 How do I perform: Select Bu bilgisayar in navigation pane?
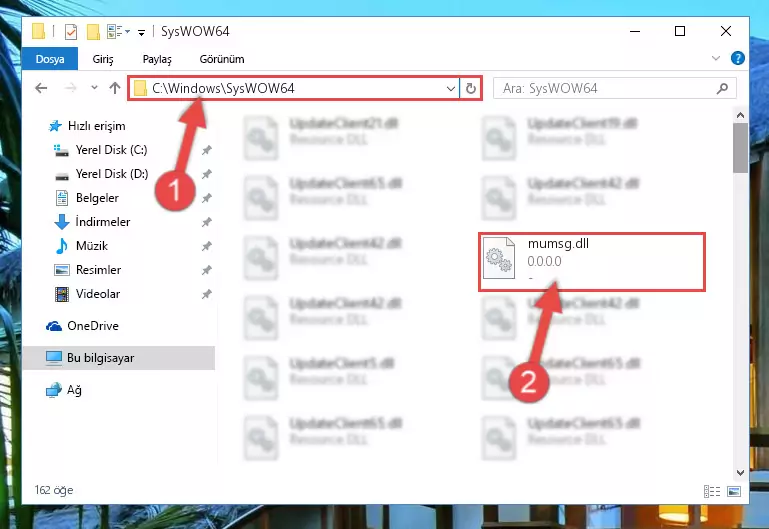119,358
